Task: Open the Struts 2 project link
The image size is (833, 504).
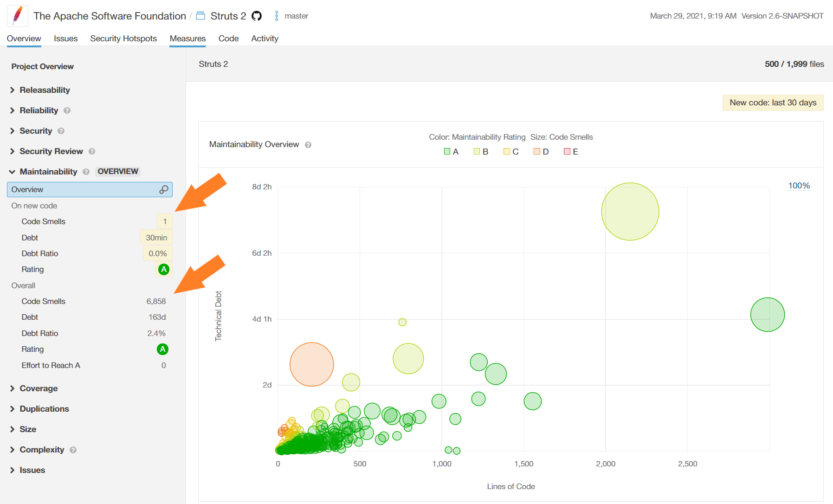Action: point(228,16)
